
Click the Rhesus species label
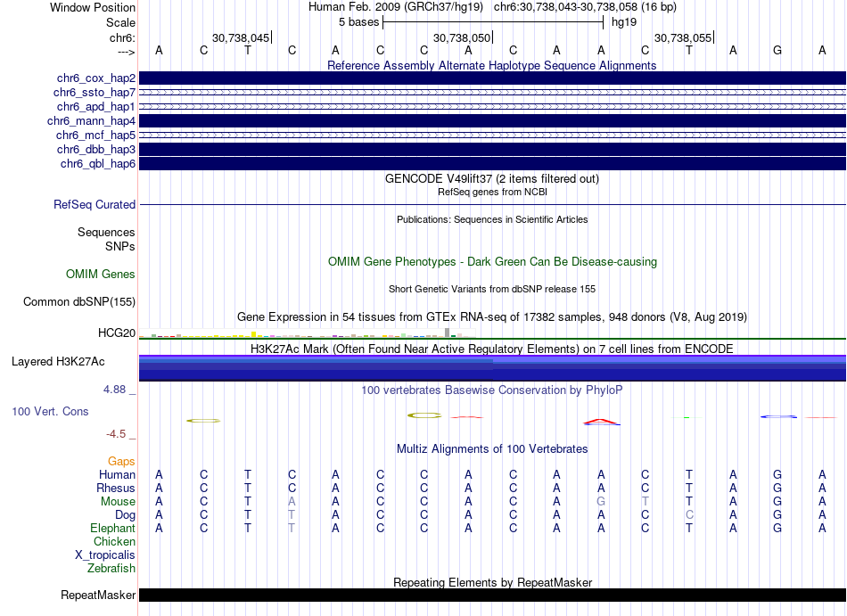[x=116, y=488]
